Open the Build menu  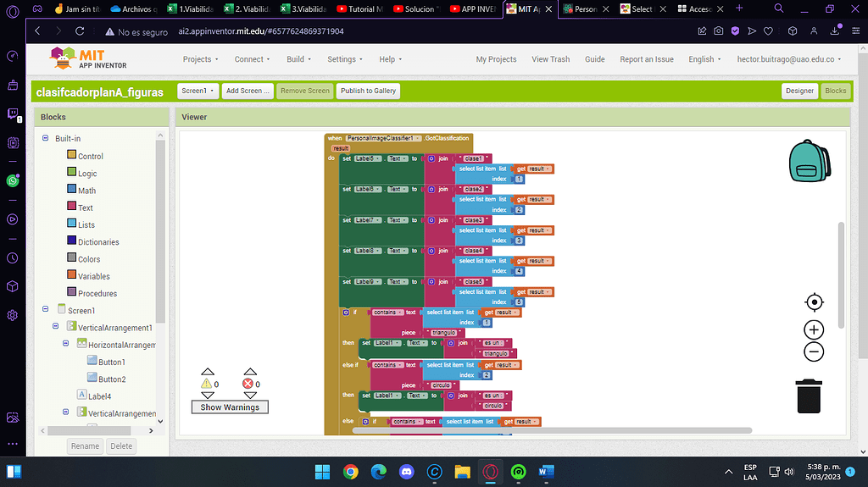pos(298,59)
